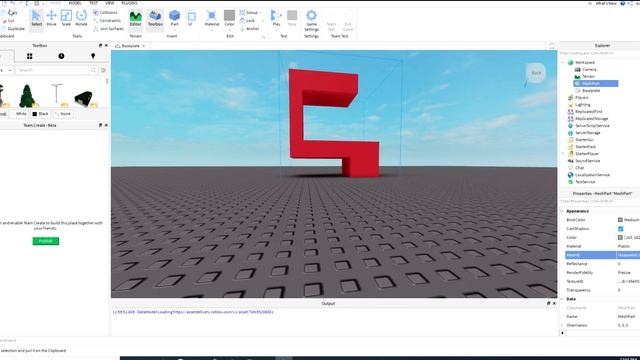Open the MODEL ribbon tab
640x360 pixels.
pyautogui.click(x=75, y=3)
